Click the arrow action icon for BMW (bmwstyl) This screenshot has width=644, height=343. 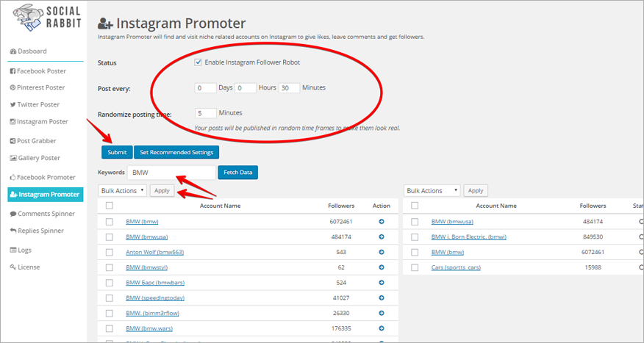[382, 267]
